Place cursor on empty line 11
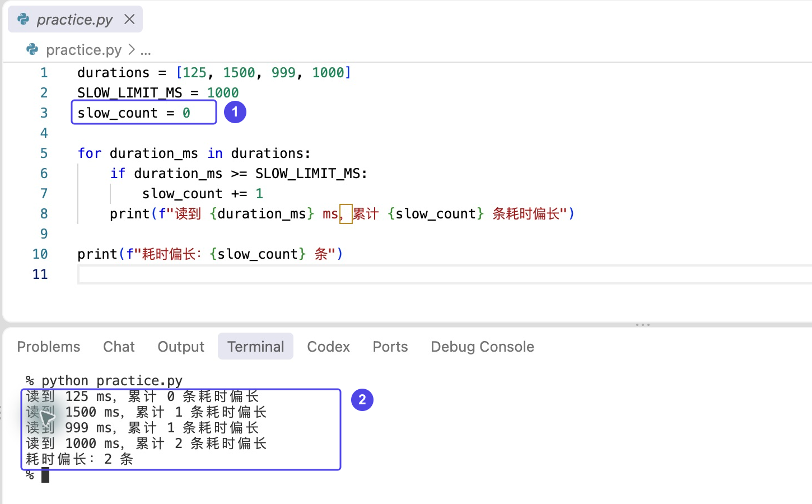Viewport: 812px width, 504px height. click(x=445, y=274)
